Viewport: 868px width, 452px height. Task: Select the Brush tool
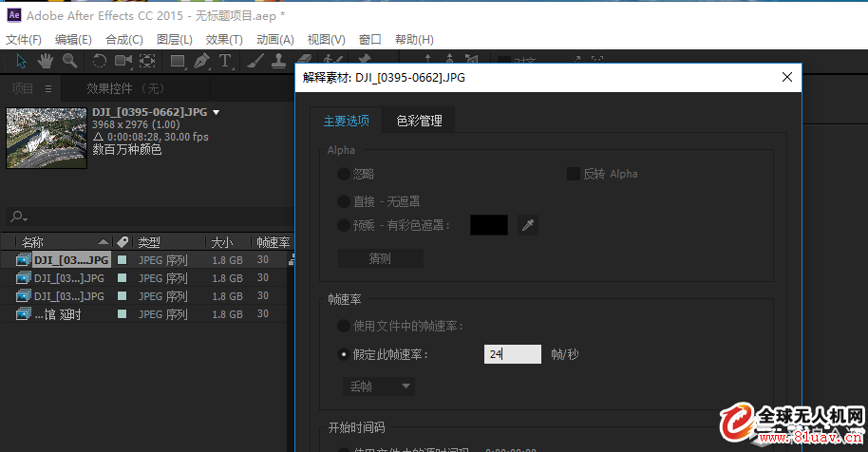coord(255,61)
